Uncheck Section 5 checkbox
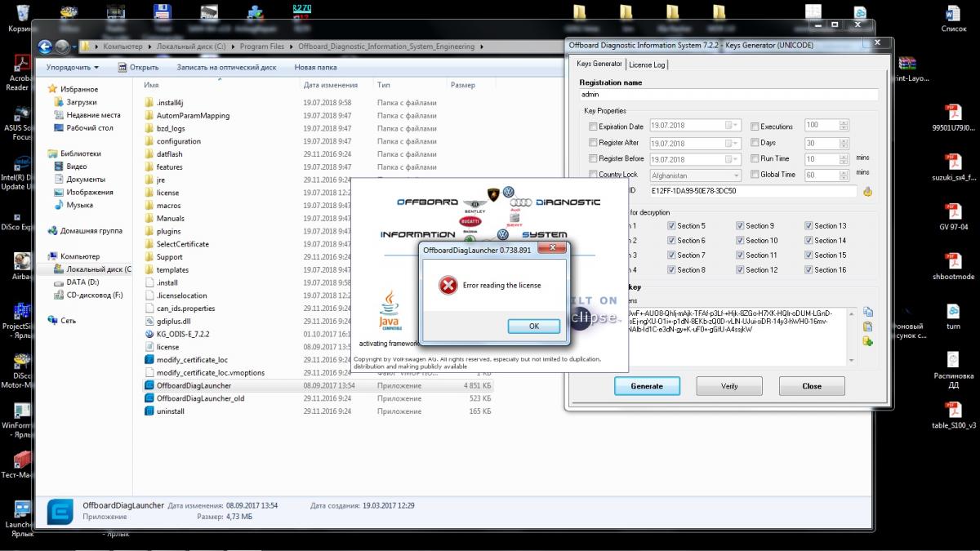 tap(671, 226)
